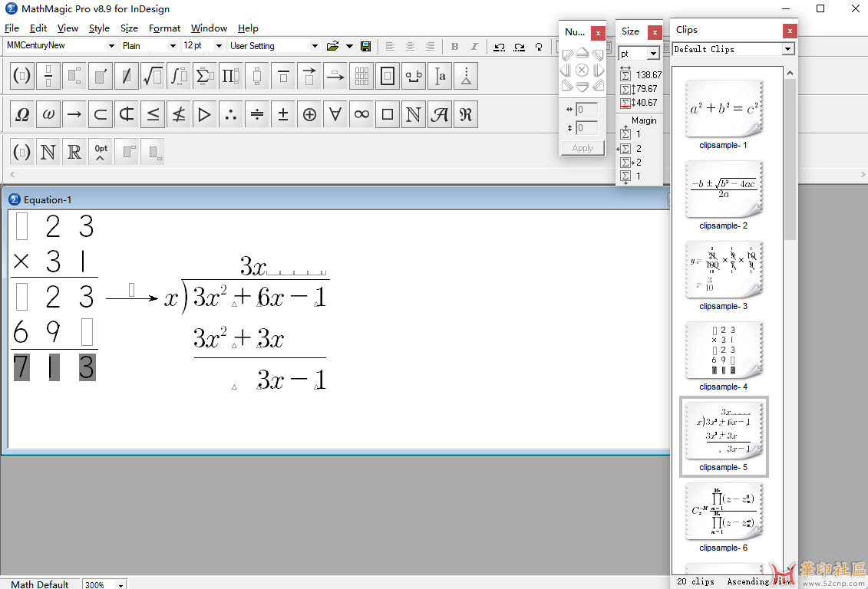Viewport: 868px width, 589px height.
Task: Set left alignment
Action: (390, 47)
